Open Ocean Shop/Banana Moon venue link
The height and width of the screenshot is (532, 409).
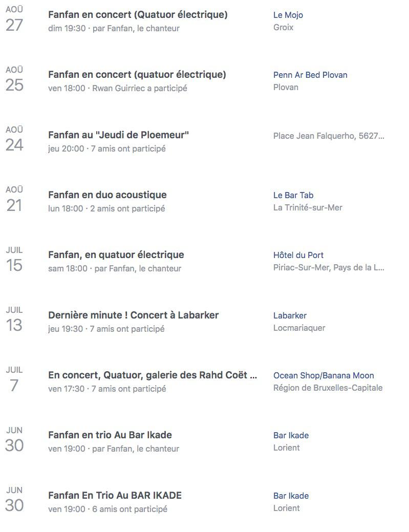(x=324, y=376)
